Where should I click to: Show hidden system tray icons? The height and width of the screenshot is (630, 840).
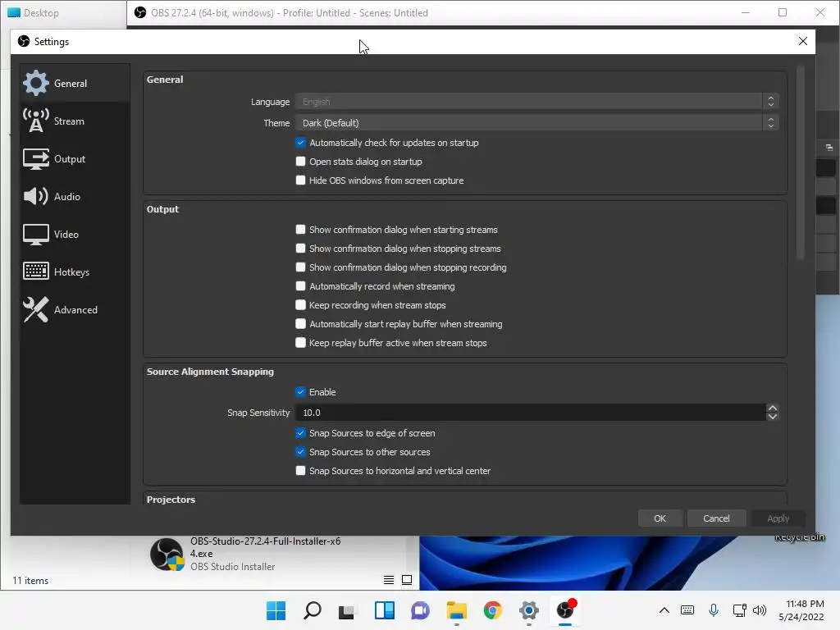[x=664, y=610]
